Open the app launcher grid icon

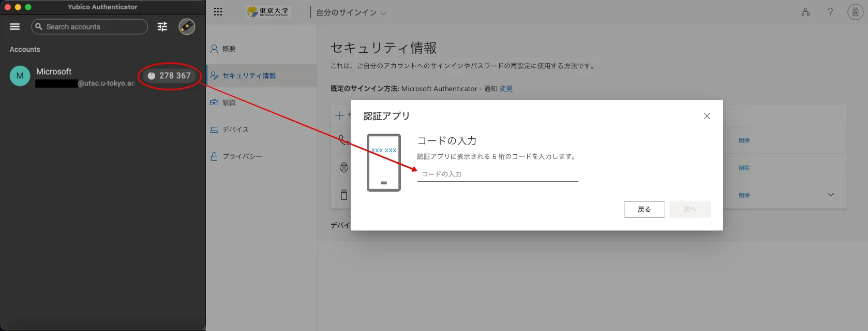218,12
